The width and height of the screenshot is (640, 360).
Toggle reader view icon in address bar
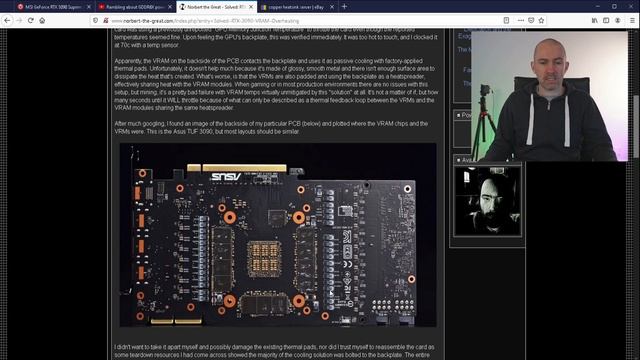[506, 20]
